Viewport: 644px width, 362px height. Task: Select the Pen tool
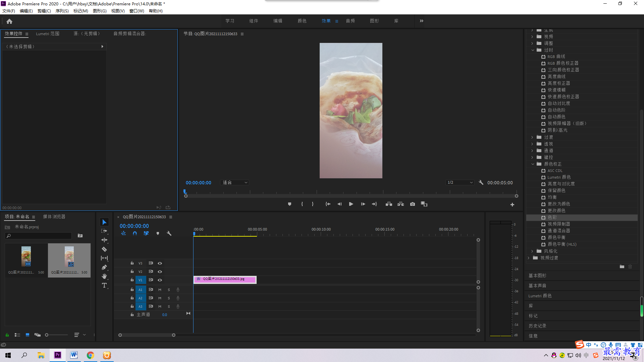(x=104, y=267)
